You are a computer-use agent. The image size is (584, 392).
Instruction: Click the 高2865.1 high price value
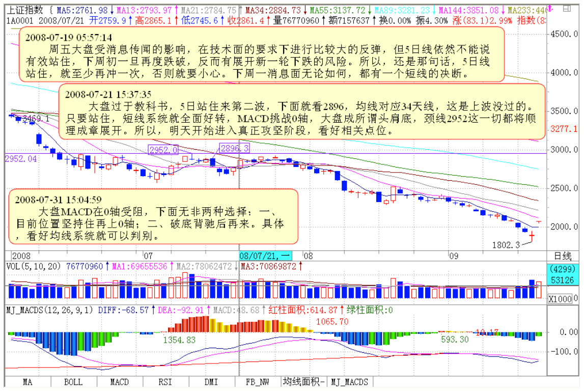153,20
